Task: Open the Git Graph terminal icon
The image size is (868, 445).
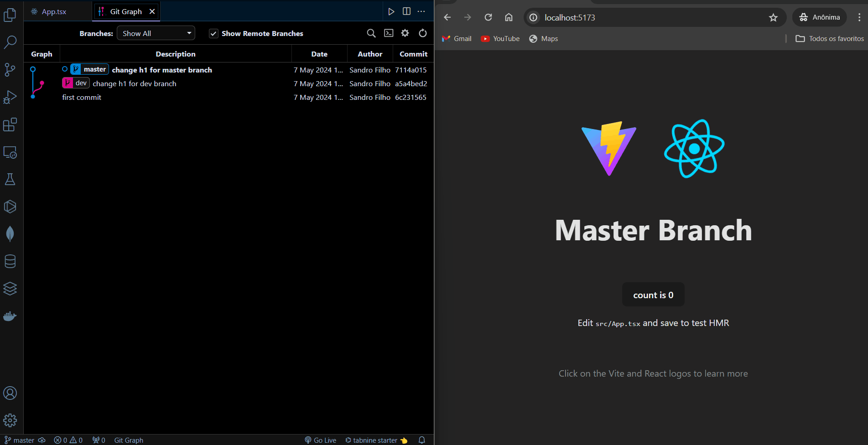Action: [389, 33]
